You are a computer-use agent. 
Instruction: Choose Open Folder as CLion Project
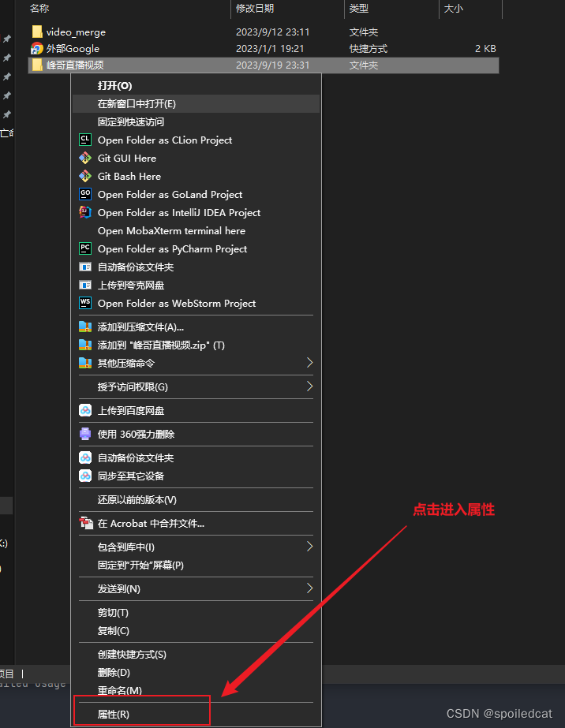pyautogui.click(x=196, y=140)
